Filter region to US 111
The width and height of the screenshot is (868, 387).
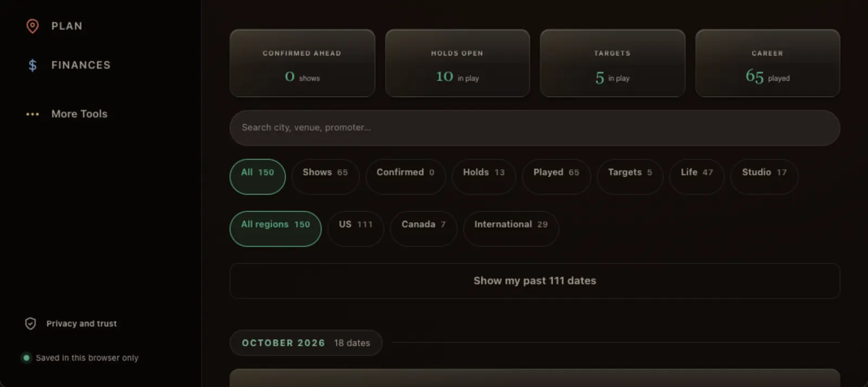point(356,229)
